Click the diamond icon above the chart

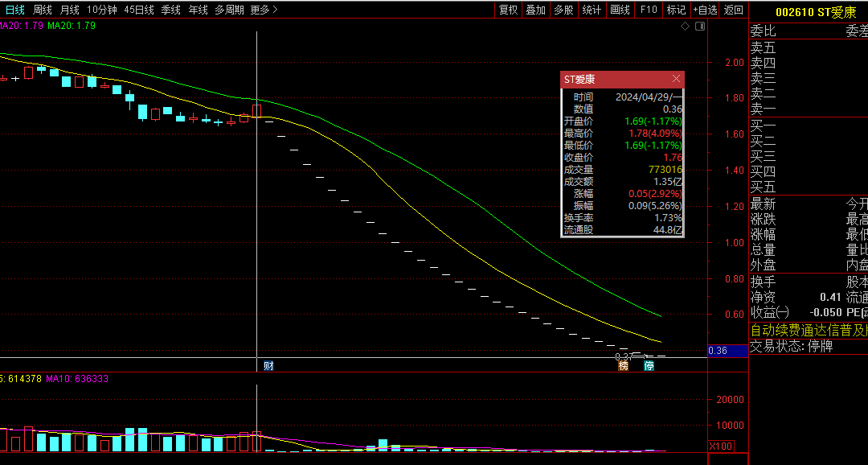[685, 26]
